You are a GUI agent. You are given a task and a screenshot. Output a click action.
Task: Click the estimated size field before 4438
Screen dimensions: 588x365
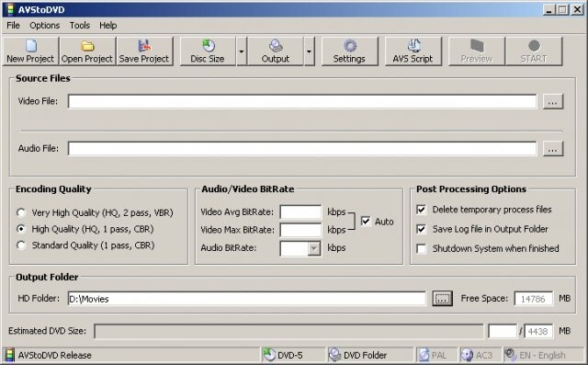(503, 331)
